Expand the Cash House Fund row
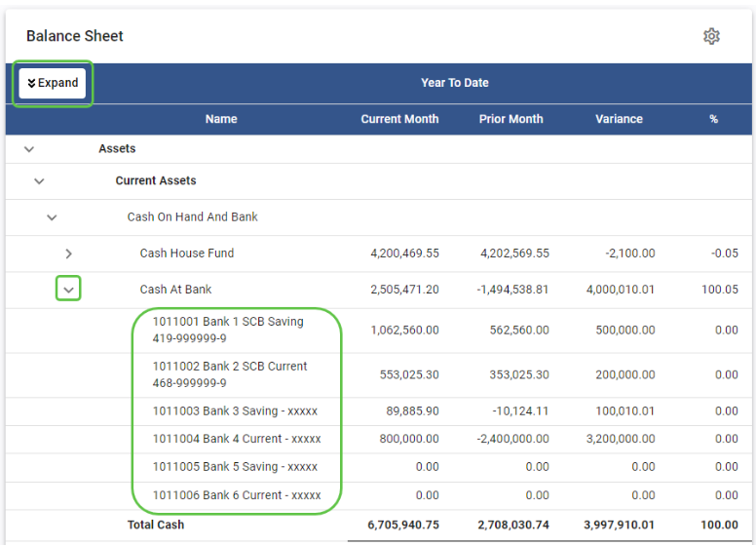Viewport: 756px width, 546px height. pos(68,253)
